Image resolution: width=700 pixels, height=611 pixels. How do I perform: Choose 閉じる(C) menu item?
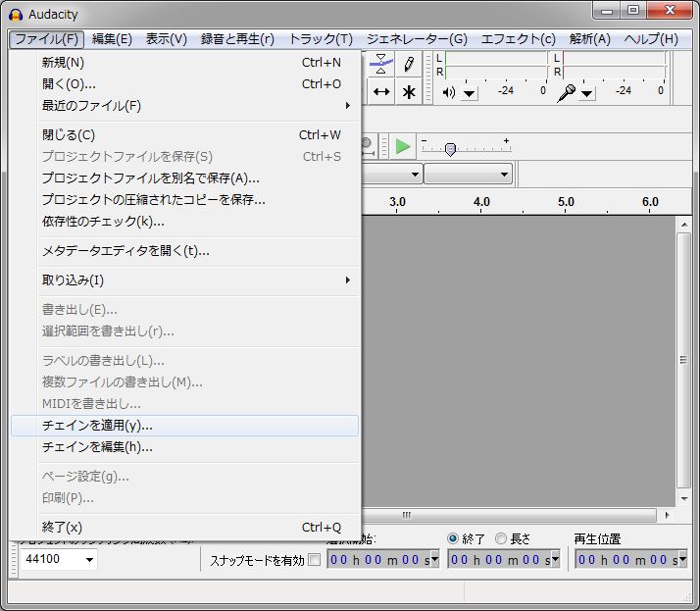click(x=185, y=135)
